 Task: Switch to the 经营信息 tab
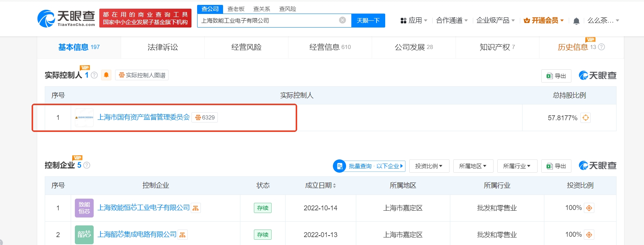click(x=330, y=47)
